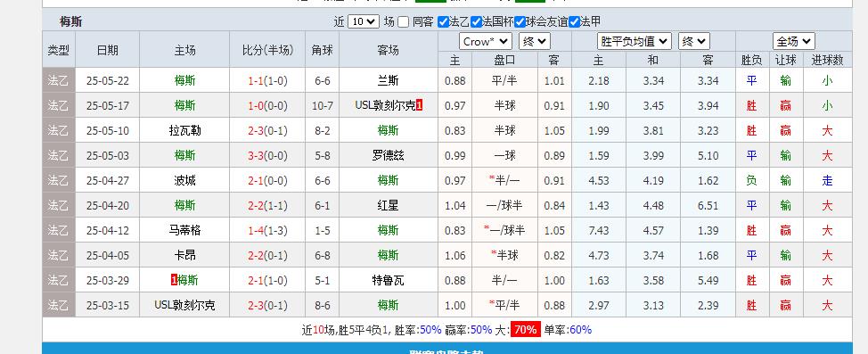This screenshot has width=868, height=354.
Task: Click the 梅斯 team title
Action: click(x=71, y=22)
